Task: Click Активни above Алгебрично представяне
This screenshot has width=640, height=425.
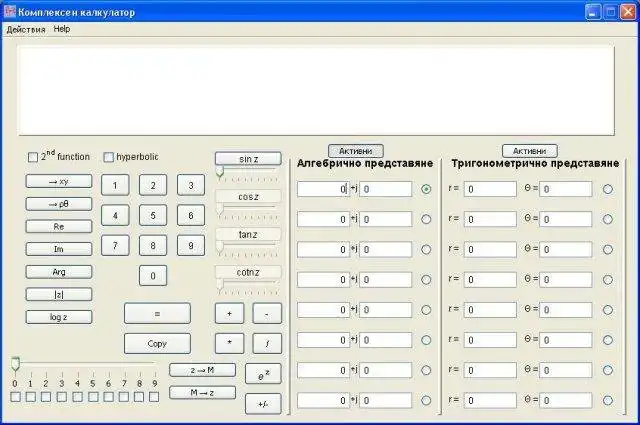Action: pos(356,151)
